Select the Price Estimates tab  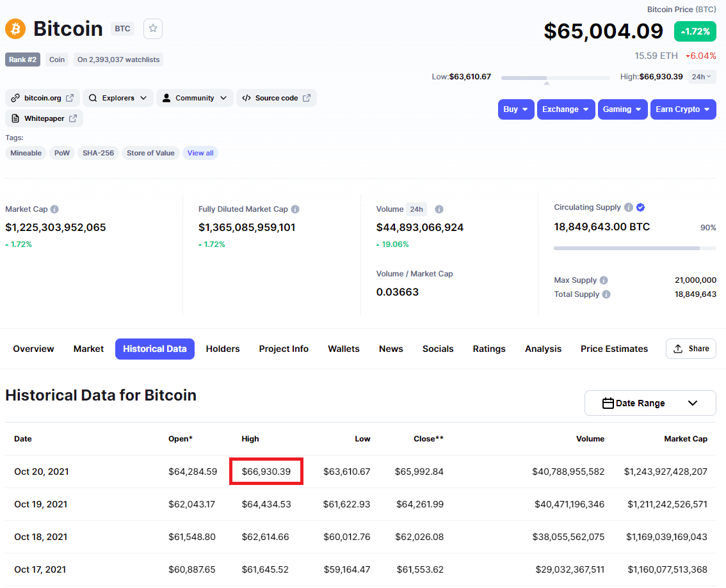614,349
